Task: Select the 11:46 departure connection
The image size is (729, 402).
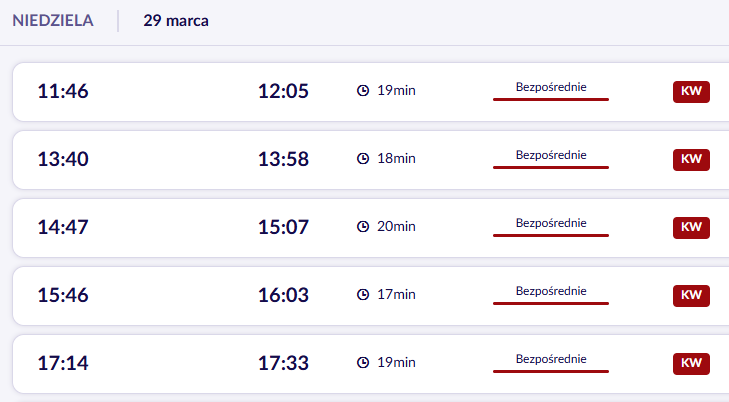Action: [x=63, y=91]
